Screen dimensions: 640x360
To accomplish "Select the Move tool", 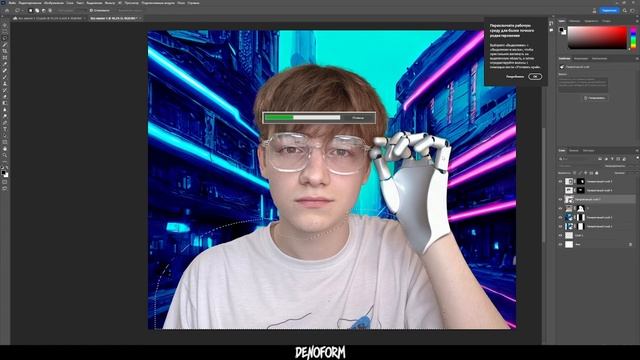I will 5,25.
